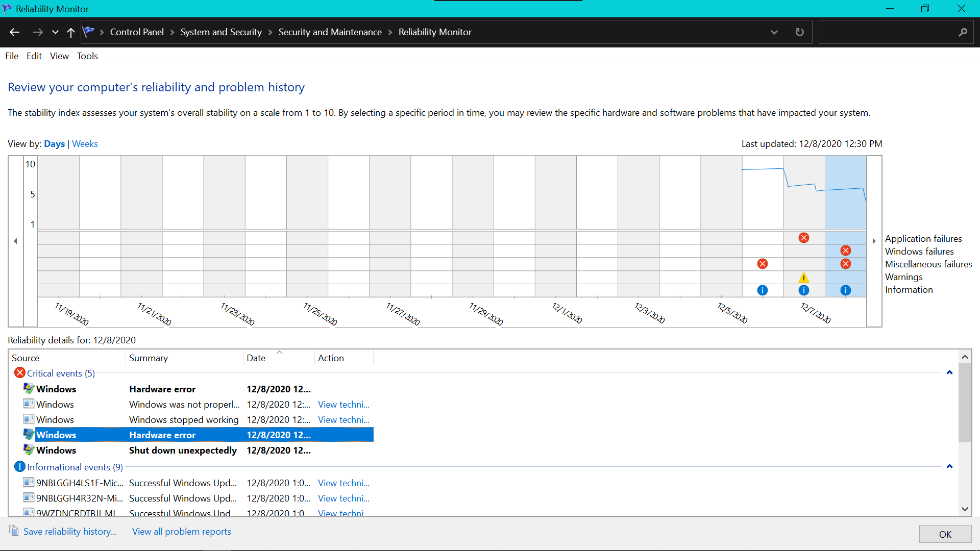This screenshot has width=980, height=551.
Task: Select the 9NBLGGH4LS1F-Mic... row
Action: [x=198, y=483]
